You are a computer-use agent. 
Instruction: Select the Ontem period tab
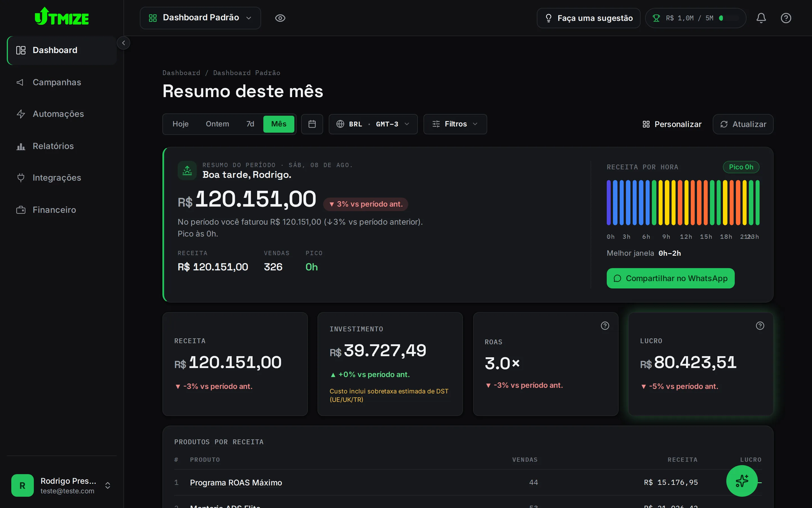click(217, 124)
